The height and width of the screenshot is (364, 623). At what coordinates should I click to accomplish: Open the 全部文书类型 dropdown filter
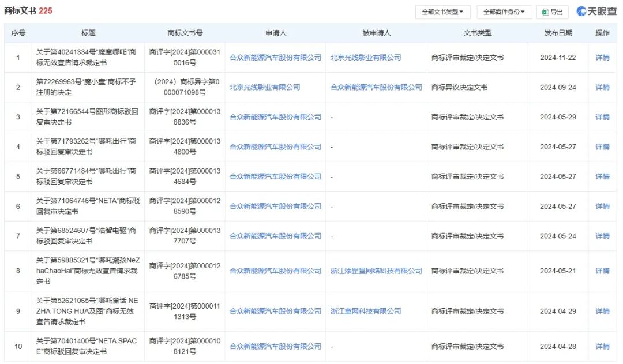(442, 12)
